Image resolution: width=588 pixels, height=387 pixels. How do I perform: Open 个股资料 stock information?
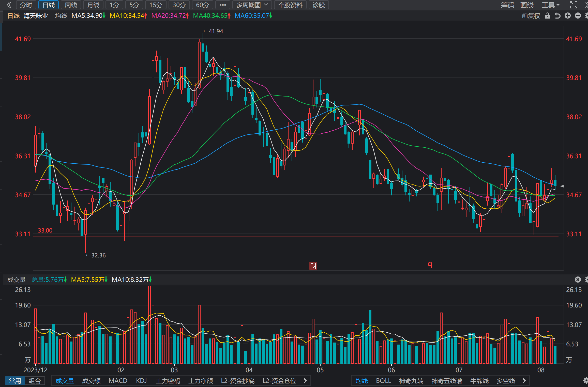pos(290,5)
